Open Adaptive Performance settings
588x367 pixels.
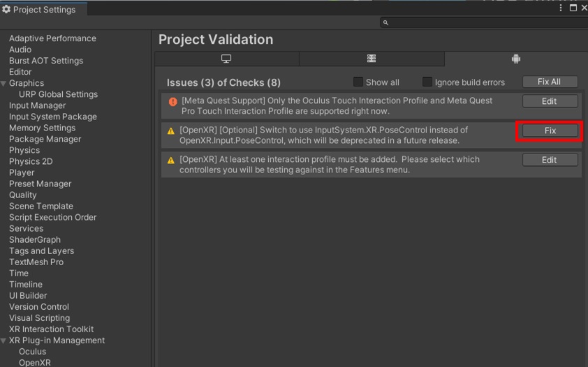(52, 38)
